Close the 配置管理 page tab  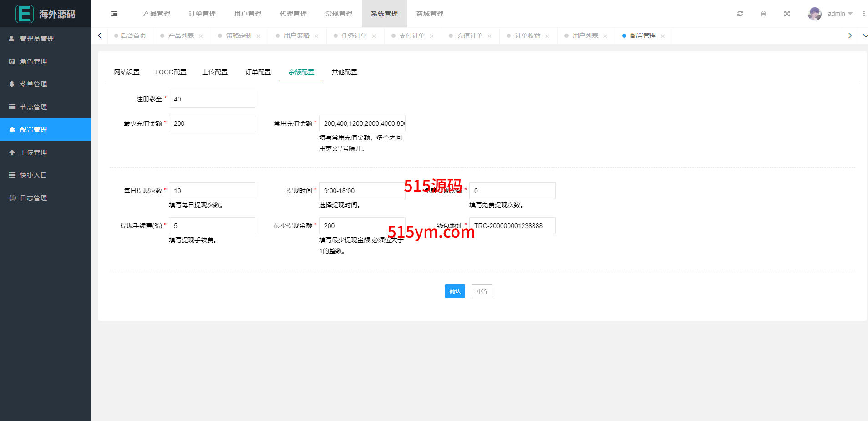click(663, 36)
